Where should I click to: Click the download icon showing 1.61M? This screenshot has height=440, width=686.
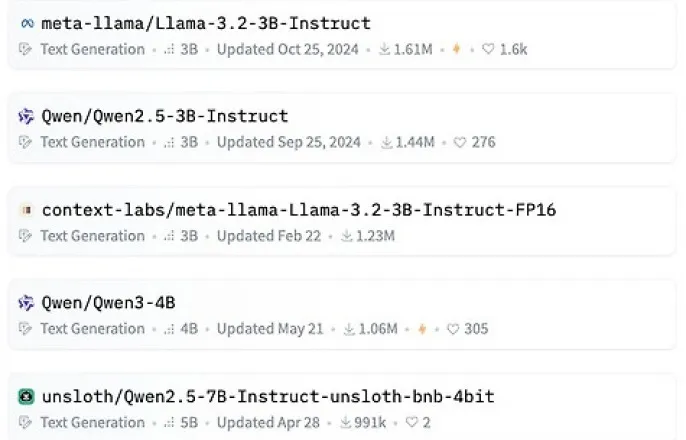[384, 49]
